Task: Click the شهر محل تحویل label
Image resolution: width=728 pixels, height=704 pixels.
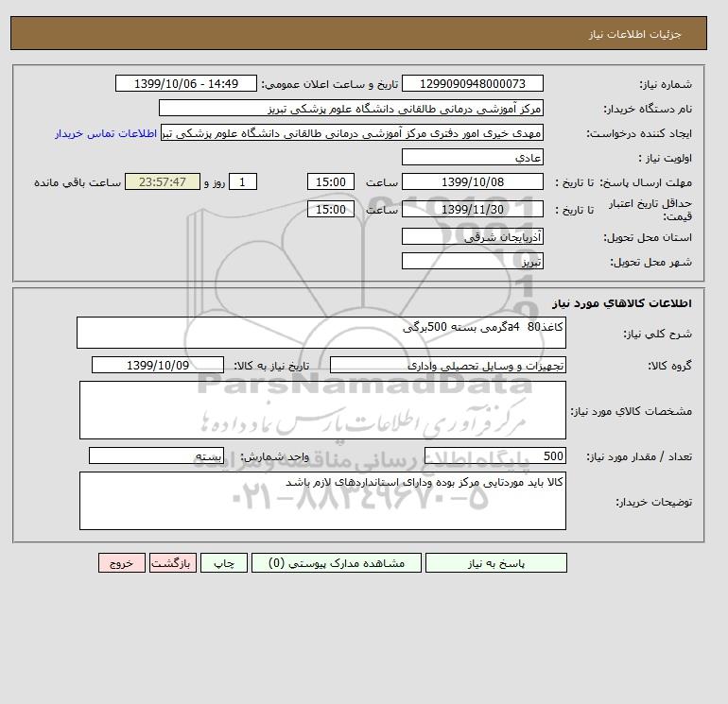Action: coord(650,262)
